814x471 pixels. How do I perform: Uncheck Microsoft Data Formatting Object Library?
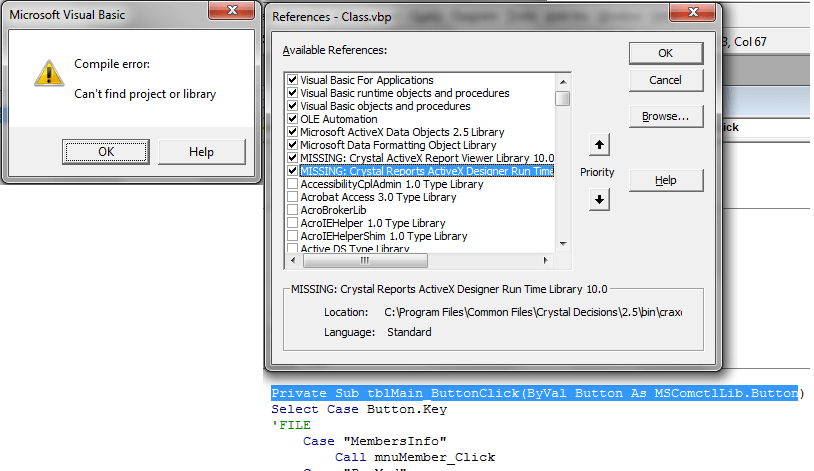[x=292, y=145]
